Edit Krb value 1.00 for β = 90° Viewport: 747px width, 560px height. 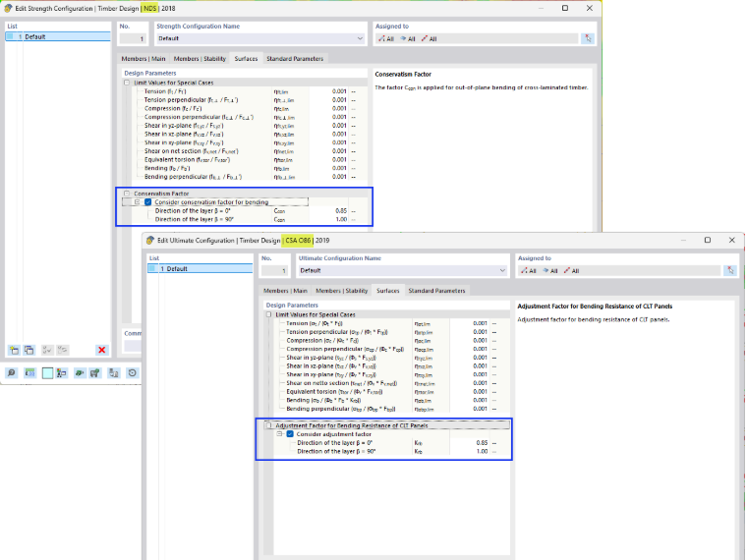pyautogui.click(x=470, y=451)
